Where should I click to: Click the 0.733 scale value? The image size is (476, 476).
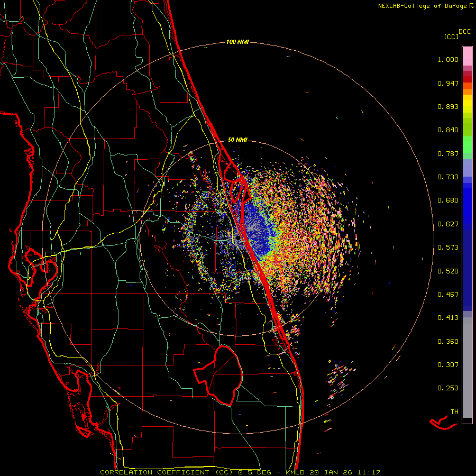tap(448, 177)
